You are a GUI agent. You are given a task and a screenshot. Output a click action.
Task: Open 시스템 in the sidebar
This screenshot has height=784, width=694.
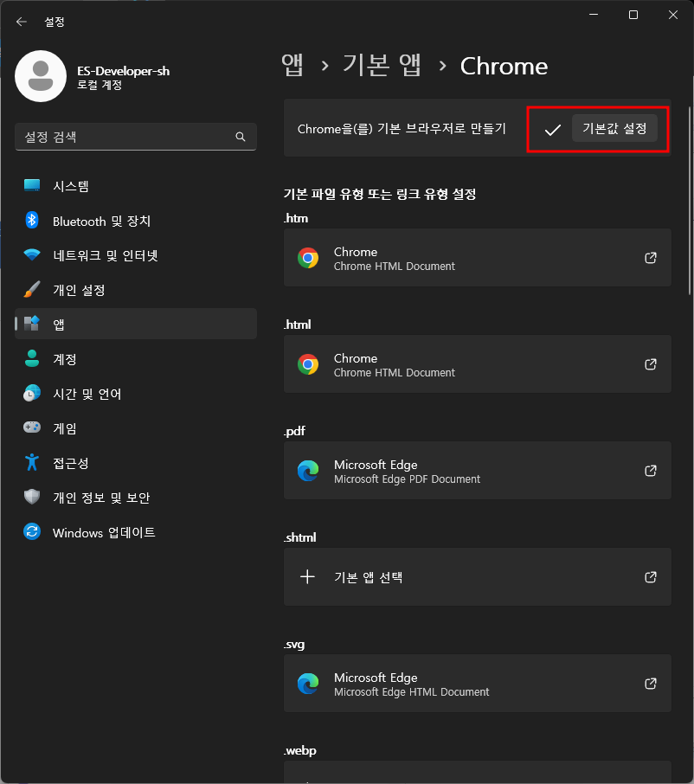136,186
